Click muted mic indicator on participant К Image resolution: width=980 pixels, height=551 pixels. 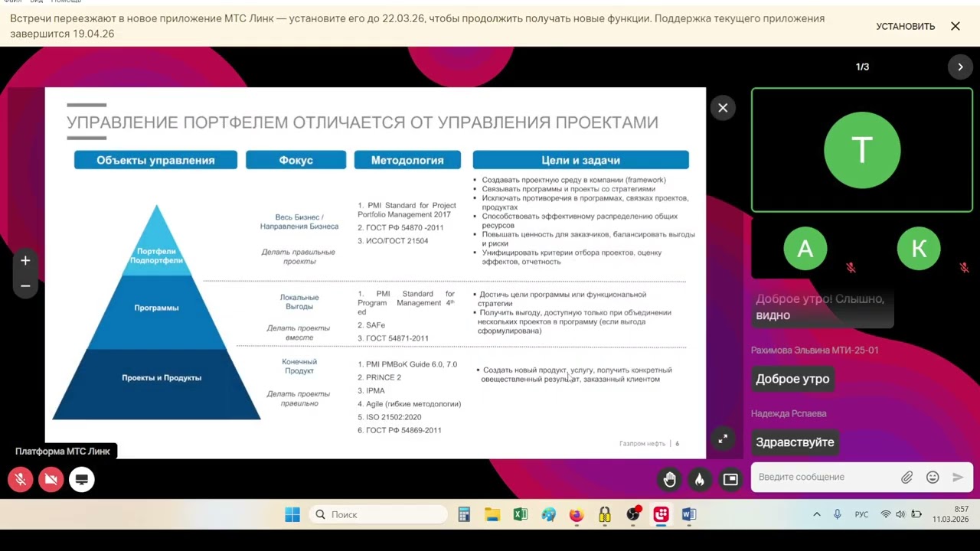[964, 268]
